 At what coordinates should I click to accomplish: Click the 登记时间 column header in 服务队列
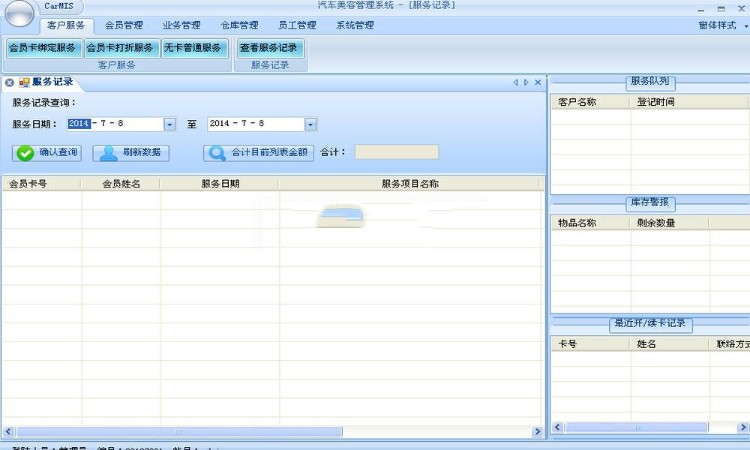(689, 102)
